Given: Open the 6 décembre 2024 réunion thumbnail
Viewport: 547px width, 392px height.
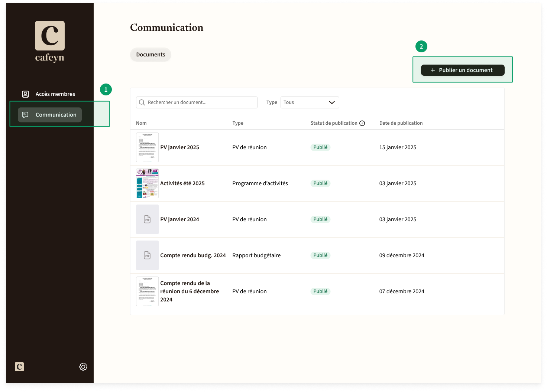Looking at the screenshot, I should point(147,291).
